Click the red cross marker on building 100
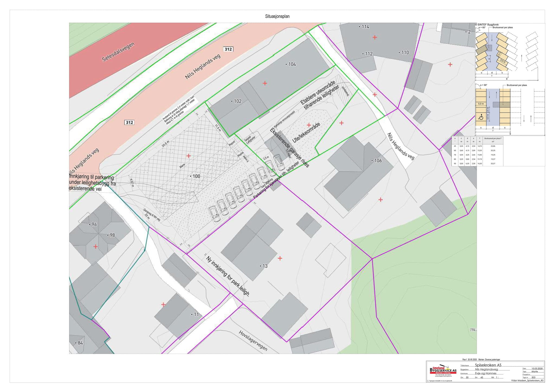Screen dimensions: 555x392 188,156
